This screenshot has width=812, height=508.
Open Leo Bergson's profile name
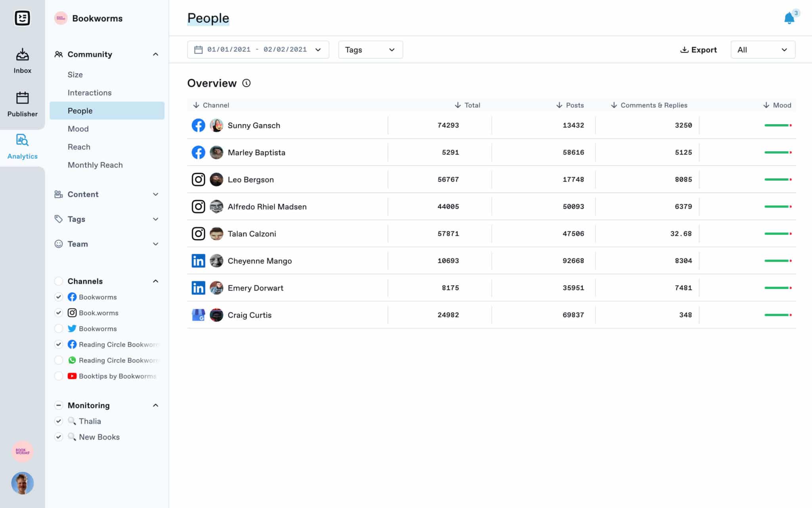(251, 179)
